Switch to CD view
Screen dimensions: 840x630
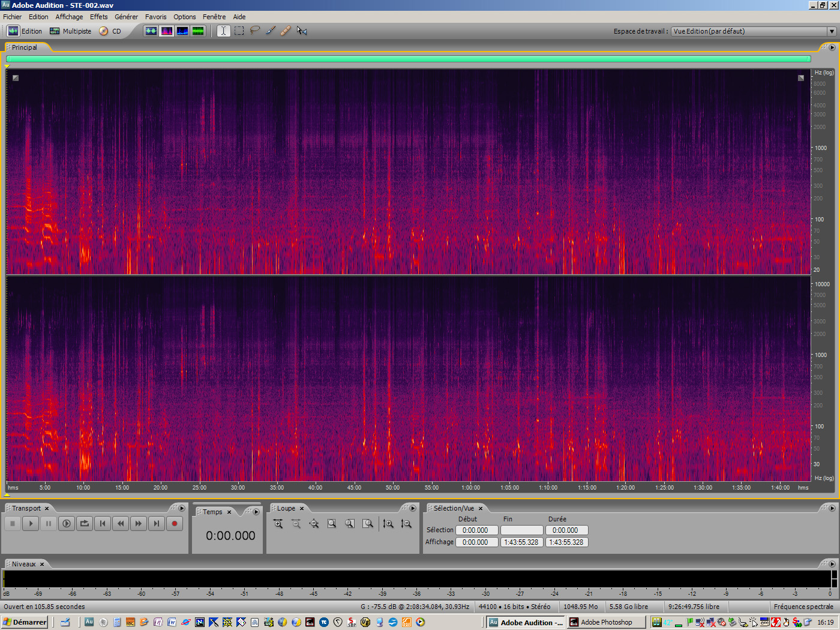pyautogui.click(x=110, y=31)
